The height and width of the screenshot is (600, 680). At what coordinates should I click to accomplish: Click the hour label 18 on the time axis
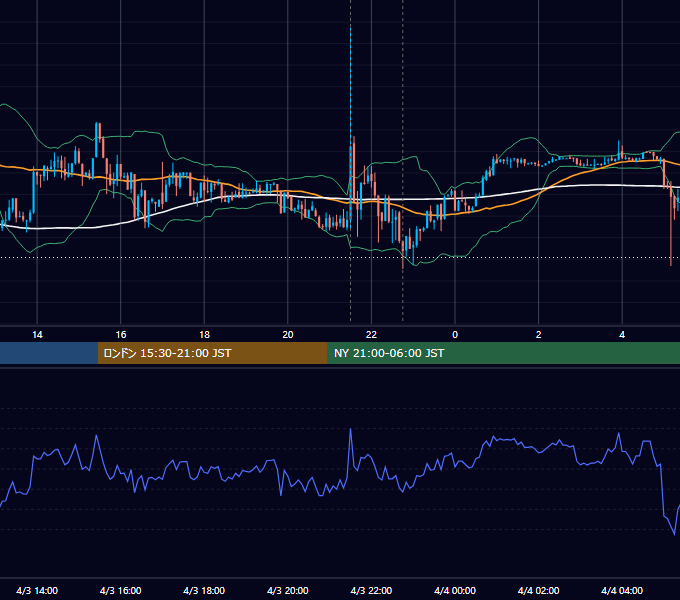[204, 335]
